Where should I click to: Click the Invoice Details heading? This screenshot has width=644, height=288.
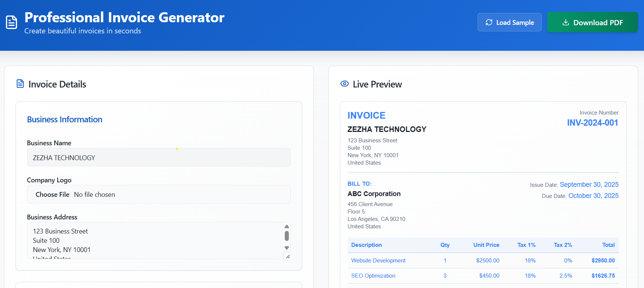[x=57, y=84]
